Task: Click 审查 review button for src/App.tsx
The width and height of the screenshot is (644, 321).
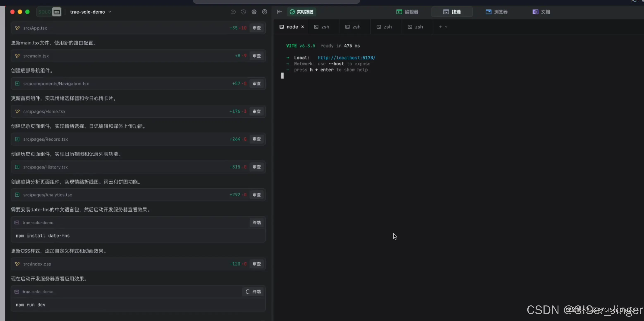Action: point(256,28)
